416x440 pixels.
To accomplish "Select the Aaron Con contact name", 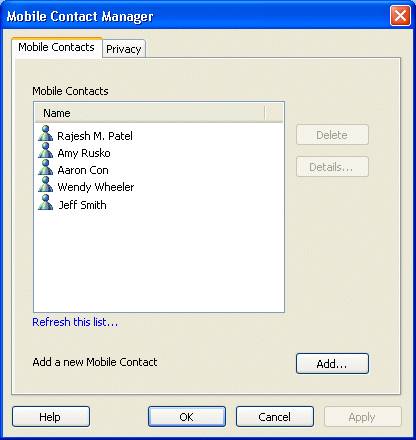I will coord(83,170).
